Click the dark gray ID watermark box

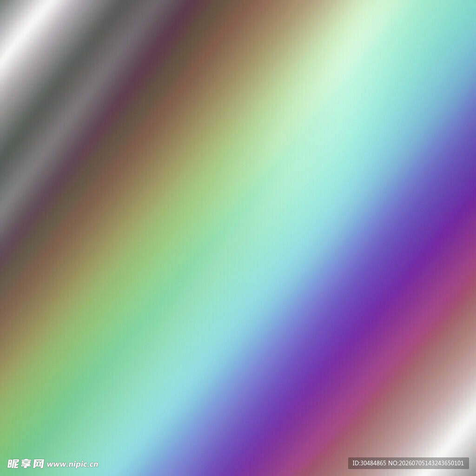pyautogui.click(x=408, y=463)
